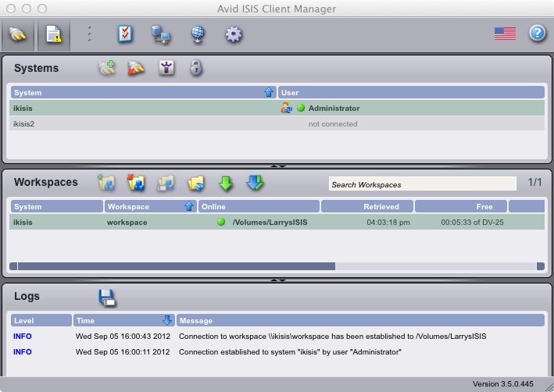The height and width of the screenshot is (392, 554).
Task: Click the Level column header in Logs
Action: pyautogui.click(x=41, y=321)
